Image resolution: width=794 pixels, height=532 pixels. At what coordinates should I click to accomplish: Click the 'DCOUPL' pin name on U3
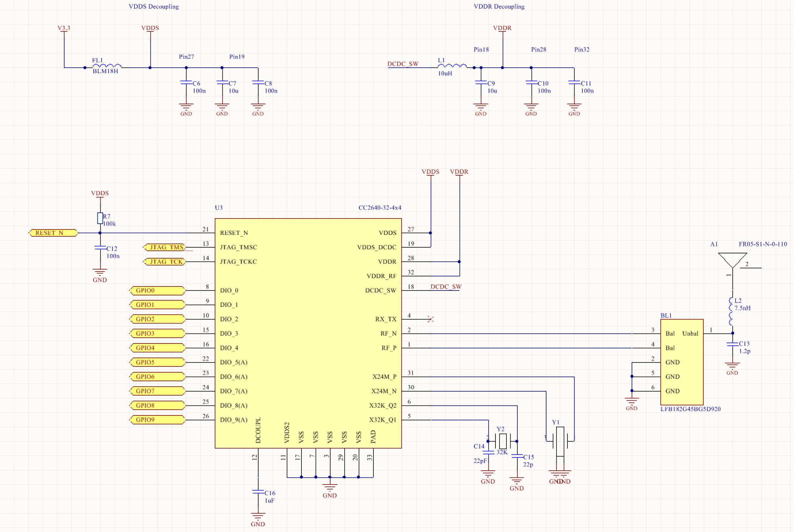click(x=258, y=430)
